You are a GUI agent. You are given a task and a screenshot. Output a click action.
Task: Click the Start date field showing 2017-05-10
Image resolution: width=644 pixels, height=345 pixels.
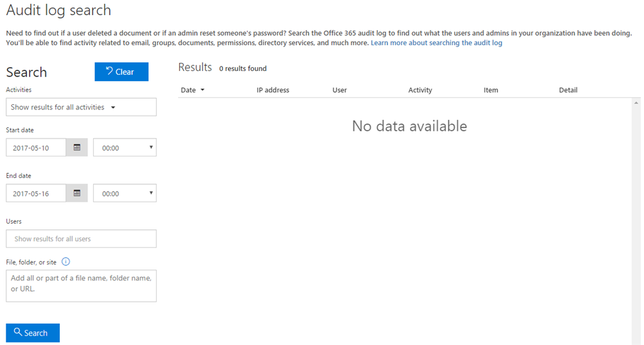point(36,148)
